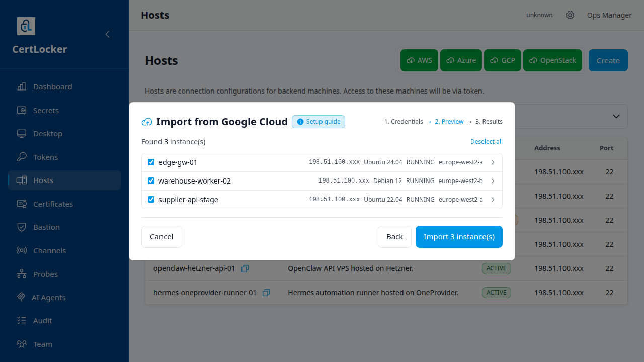Uncheck the edge-gw-01 instance
Viewport: 644px width, 362px height.
(x=151, y=162)
